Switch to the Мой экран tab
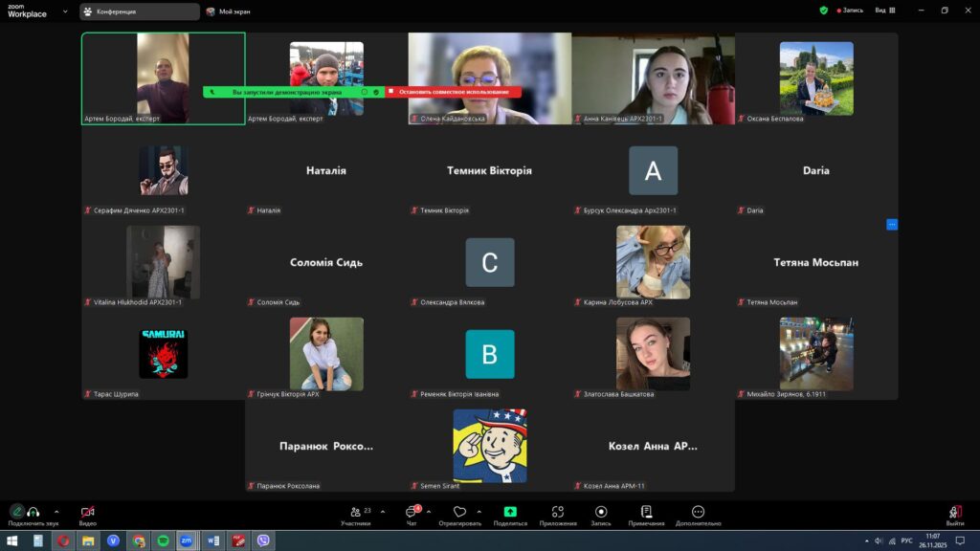 [230, 11]
